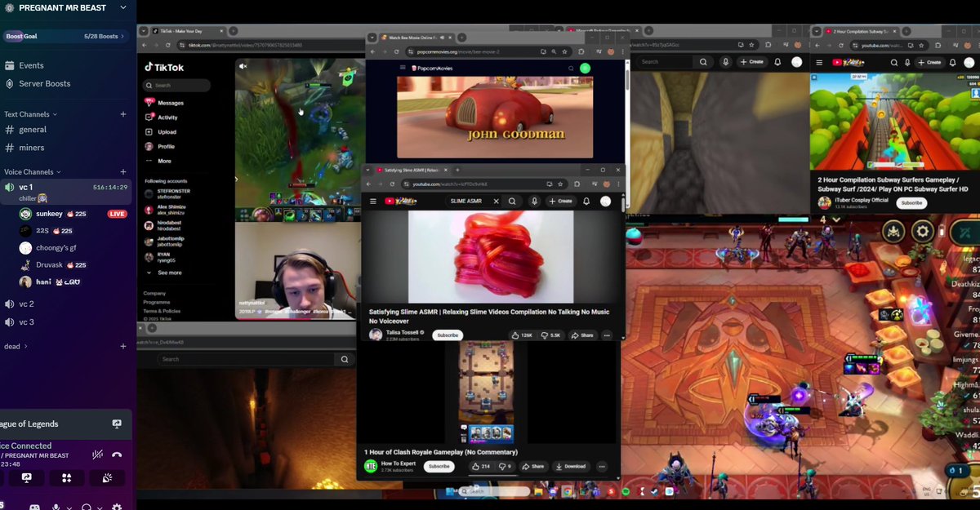Subscribe to How To Expert
Image resolution: width=980 pixels, height=510 pixels.
[x=439, y=467]
